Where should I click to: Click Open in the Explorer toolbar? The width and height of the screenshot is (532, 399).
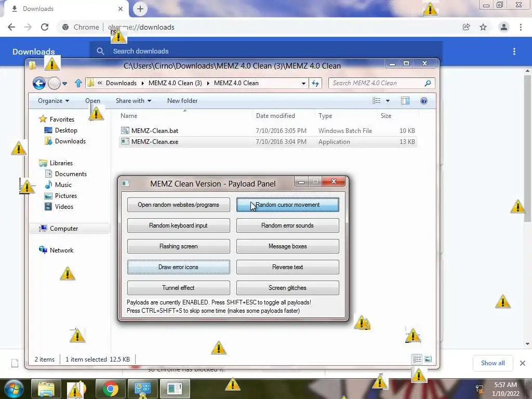pyautogui.click(x=92, y=101)
